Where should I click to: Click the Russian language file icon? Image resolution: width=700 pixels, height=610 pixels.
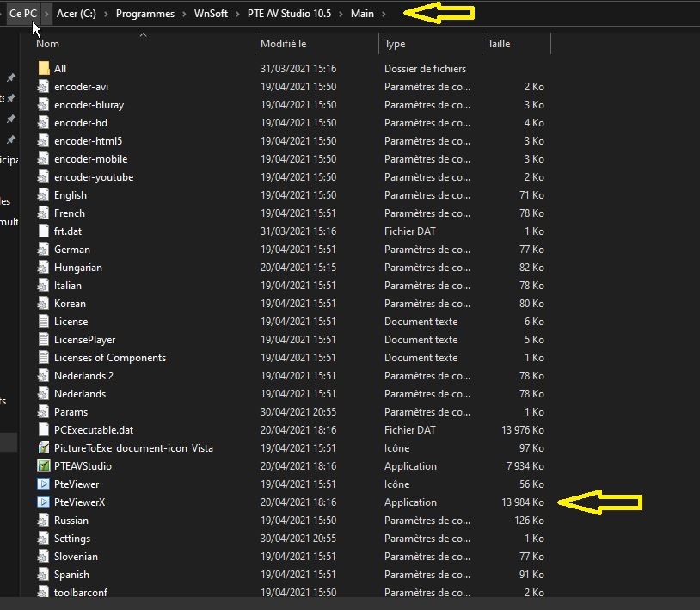pos(43,521)
